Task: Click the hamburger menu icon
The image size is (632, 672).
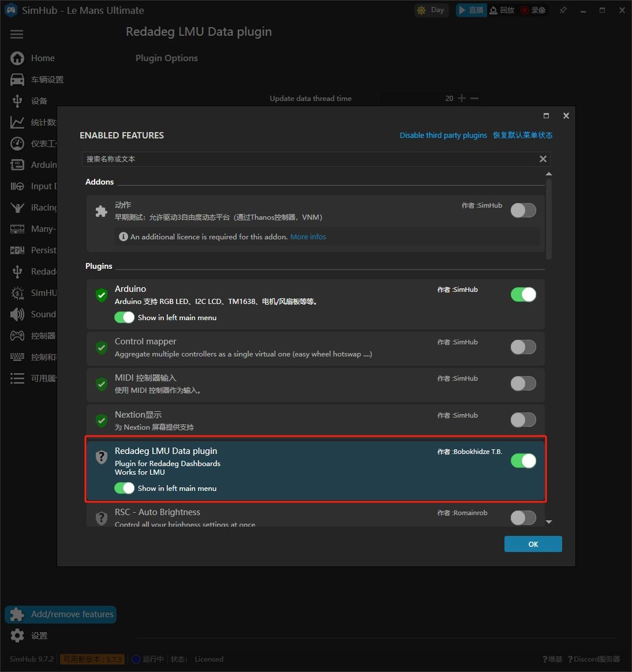Action: click(17, 35)
